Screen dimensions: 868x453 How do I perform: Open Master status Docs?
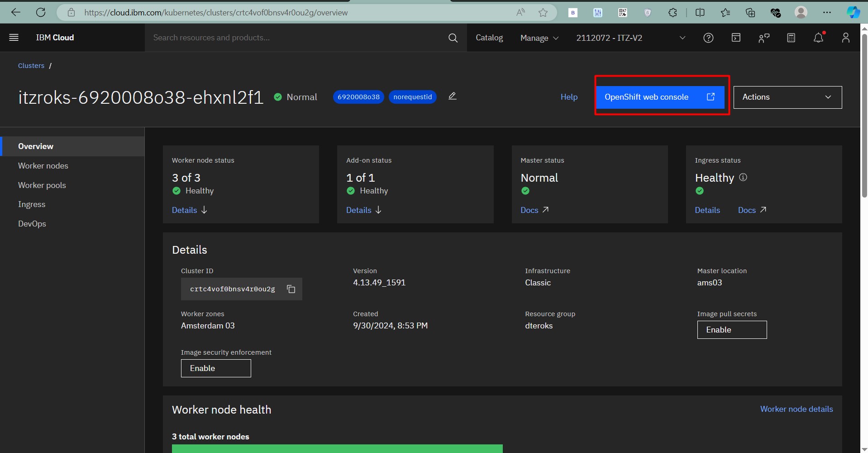tap(534, 210)
